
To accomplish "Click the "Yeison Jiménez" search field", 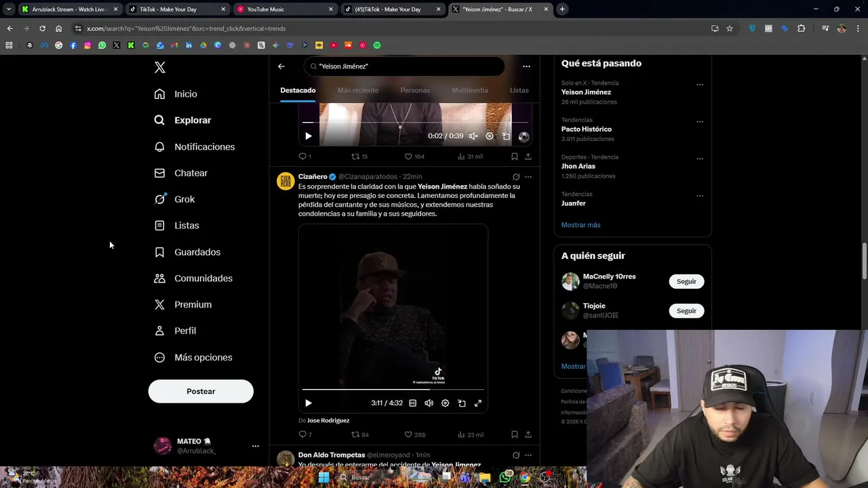I will coord(405,66).
